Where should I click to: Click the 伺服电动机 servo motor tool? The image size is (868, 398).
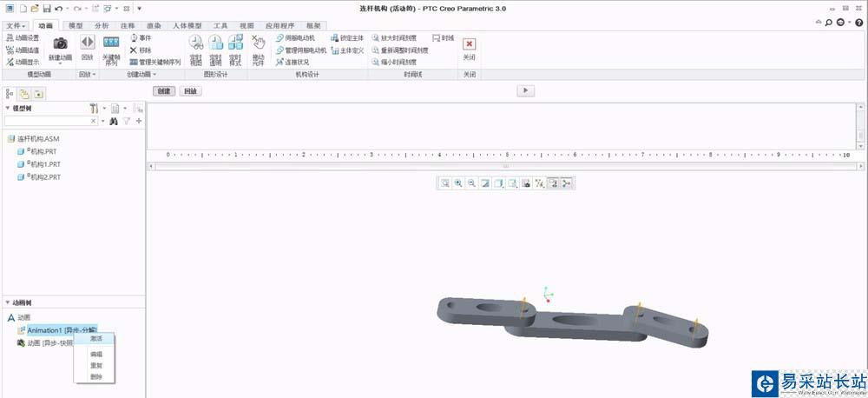click(295, 37)
